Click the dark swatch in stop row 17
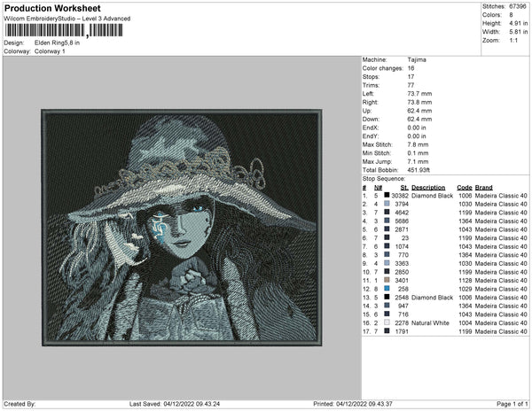The height and width of the screenshot is (411, 532). [x=387, y=330]
